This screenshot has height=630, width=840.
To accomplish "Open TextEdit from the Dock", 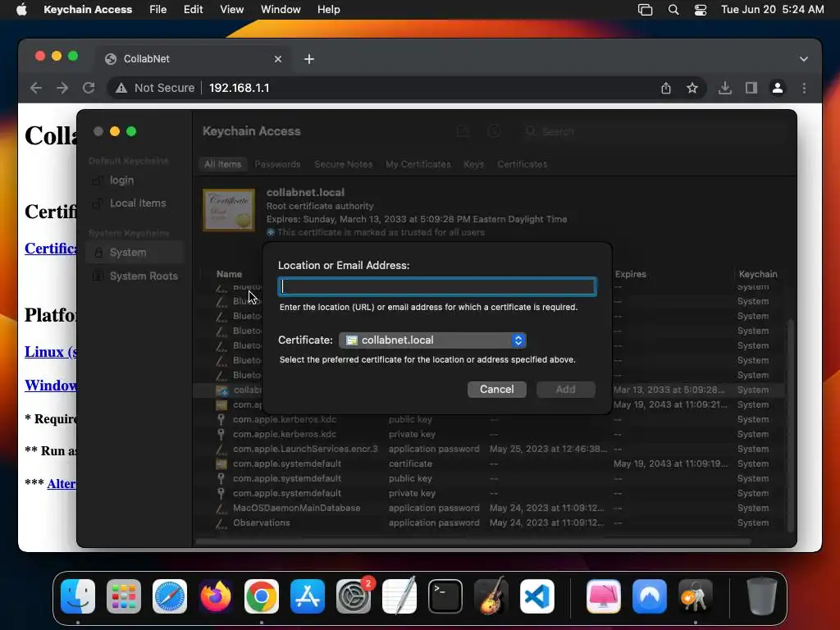I will pos(399,596).
